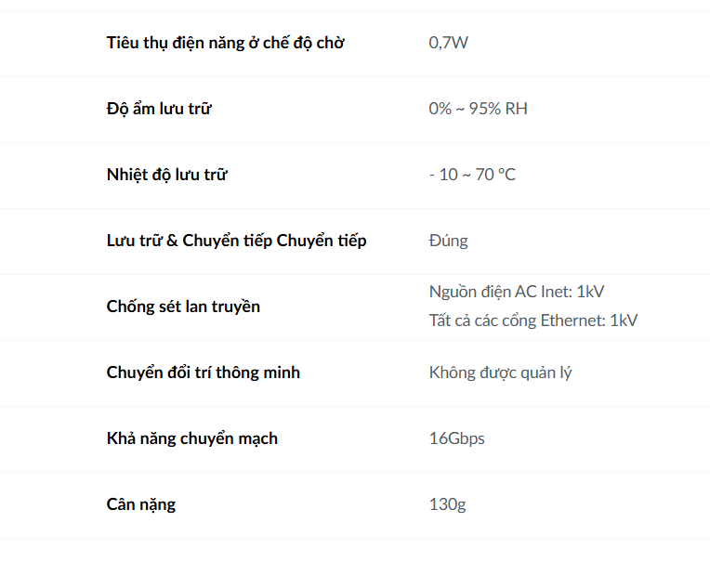Click the 'Chống sét lan truyền' label
The height and width of the screenshot is (588, 710).
point(183,307)
